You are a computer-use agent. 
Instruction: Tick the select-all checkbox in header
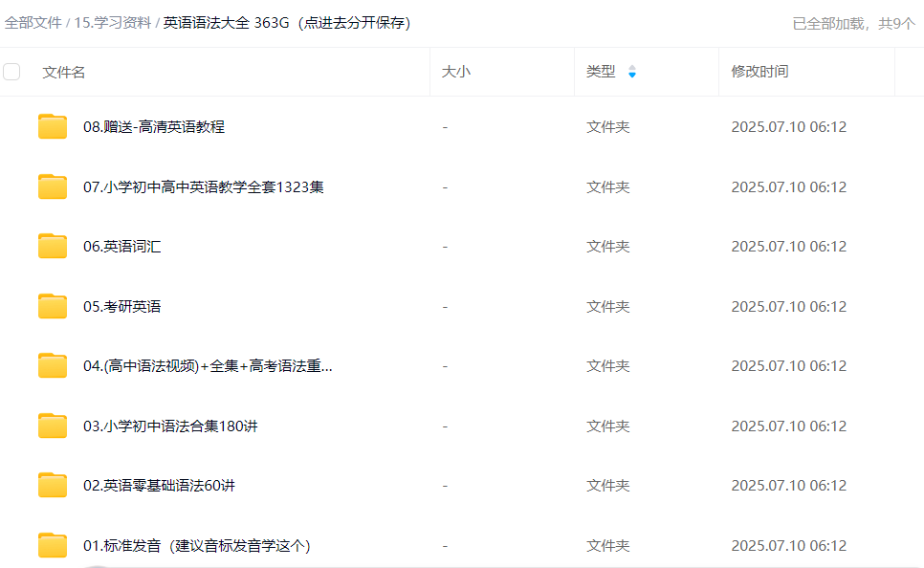[11, 72]
